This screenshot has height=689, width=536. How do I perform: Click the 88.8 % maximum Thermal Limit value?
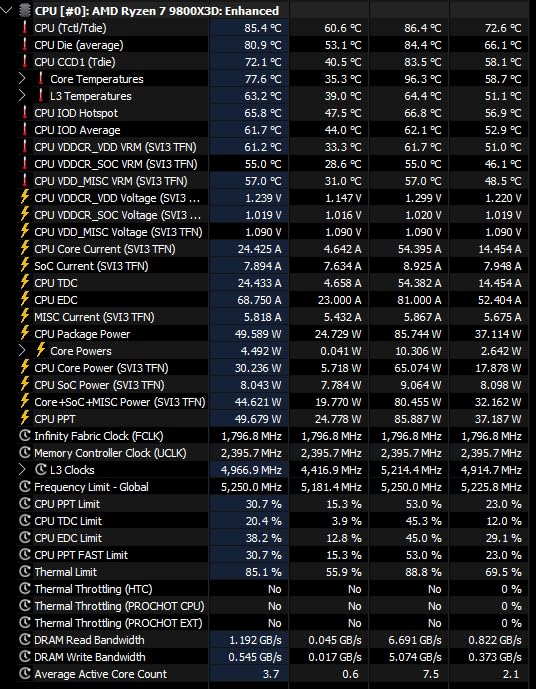click(424, 572)
